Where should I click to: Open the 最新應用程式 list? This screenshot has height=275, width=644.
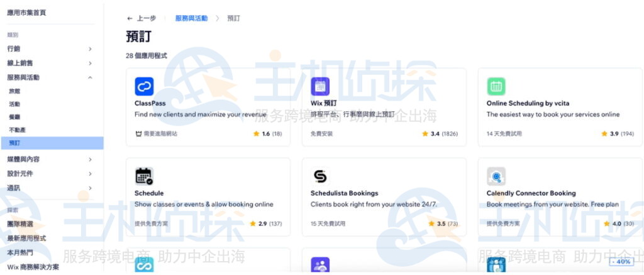(26, 238)
